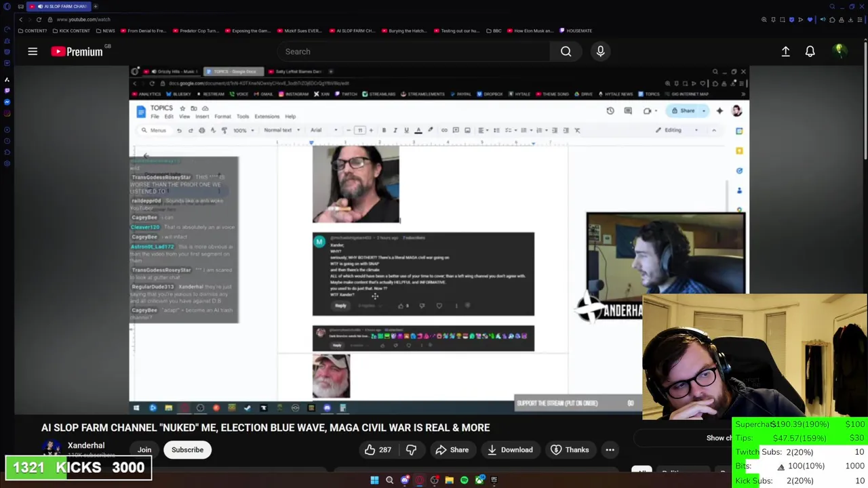The width and height of the screenshot is (868, 488).
Task: Open Windows taskbar search
Action: tap(389, 480)
